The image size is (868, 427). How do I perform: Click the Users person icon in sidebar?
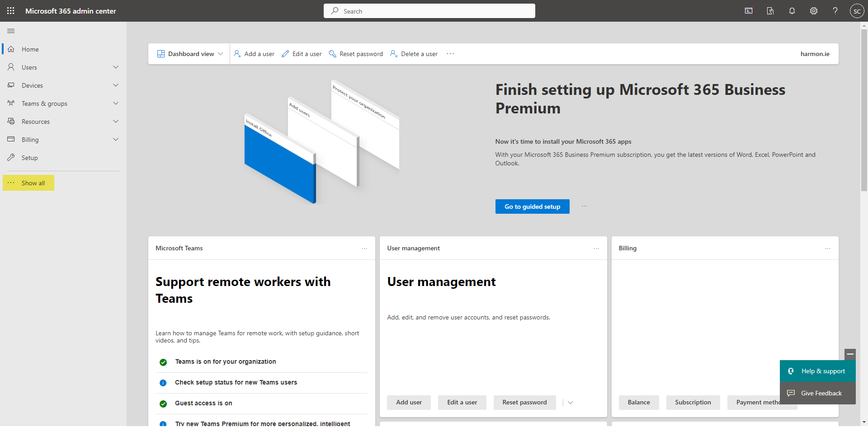pyautogui.click(x=11, y=67)
